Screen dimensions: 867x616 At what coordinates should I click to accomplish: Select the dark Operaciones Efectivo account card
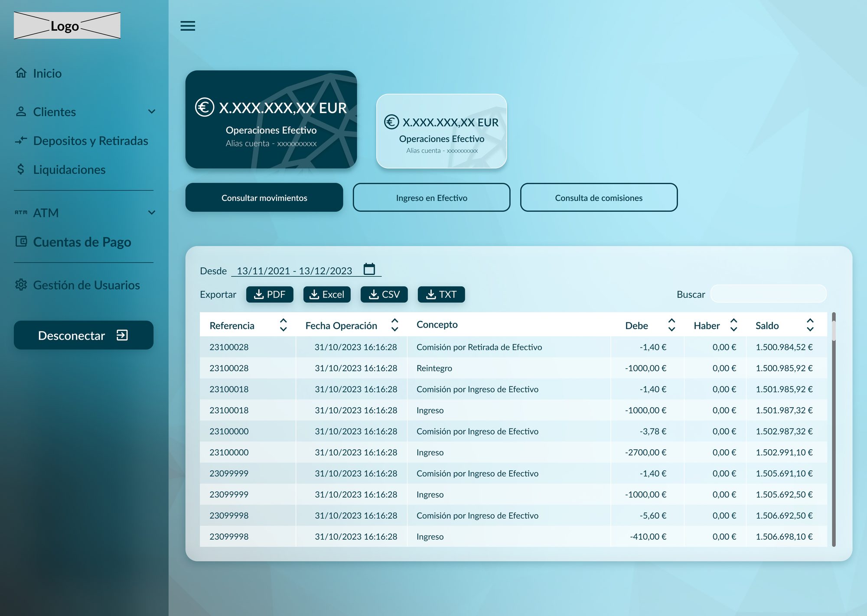tap(271, 120)
